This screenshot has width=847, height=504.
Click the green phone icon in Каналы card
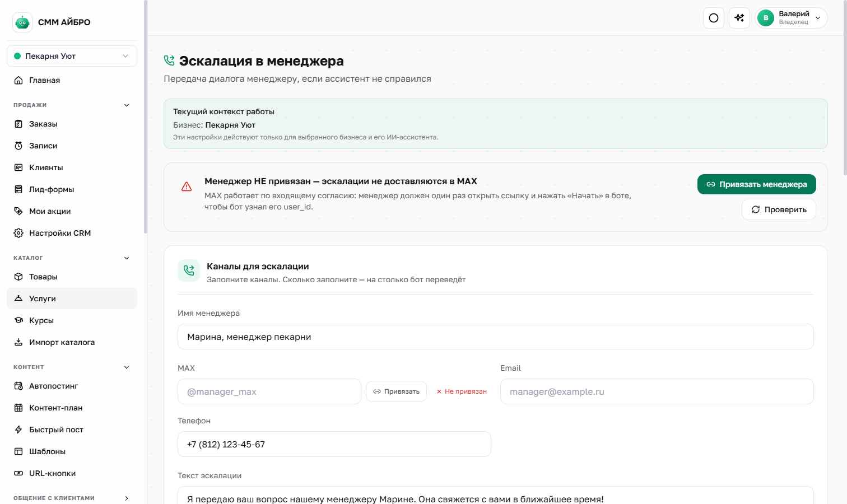pyautogui.click(x=189, y=270)
